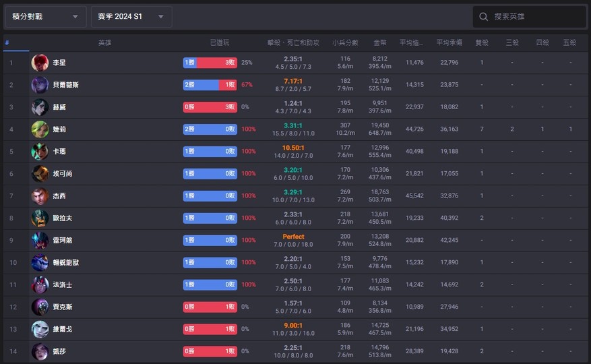Select 法洛士 champion portrait icon
The height and width of the screenshot is (364, 591).
pyautogui.click(x=40, y=285)
